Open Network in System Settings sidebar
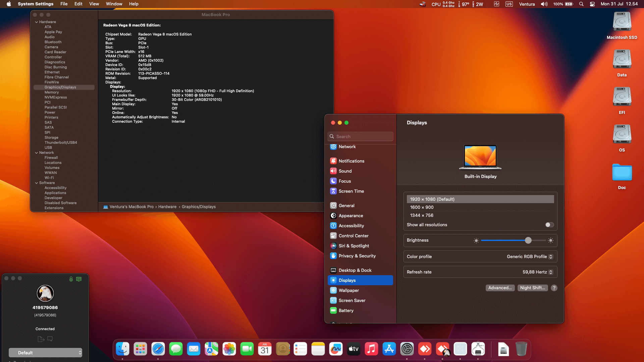This screenshot has height=362, width=644. 360,147
